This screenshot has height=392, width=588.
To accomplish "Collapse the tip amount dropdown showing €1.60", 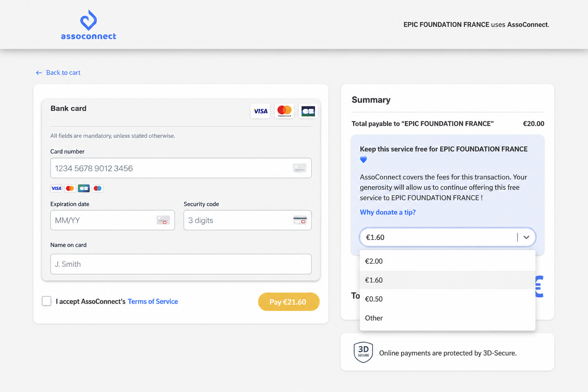I will [x=448, y=237].
